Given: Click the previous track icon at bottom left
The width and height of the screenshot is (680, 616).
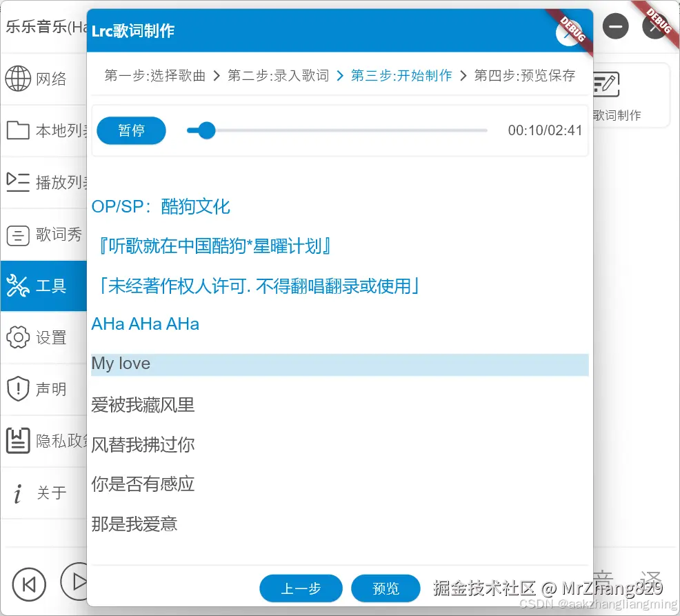Looking at the screenshot, I should tap(29, 584).
